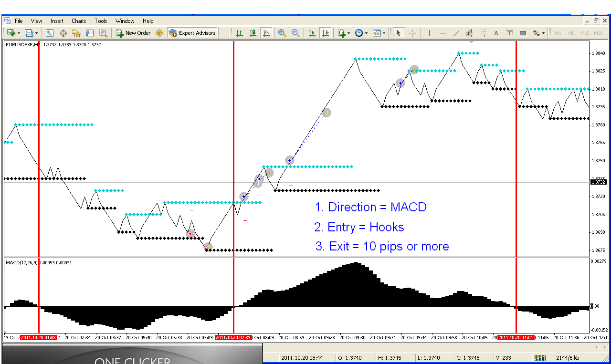
Task: Open the Periods clock icon
Action: point(359,33)
